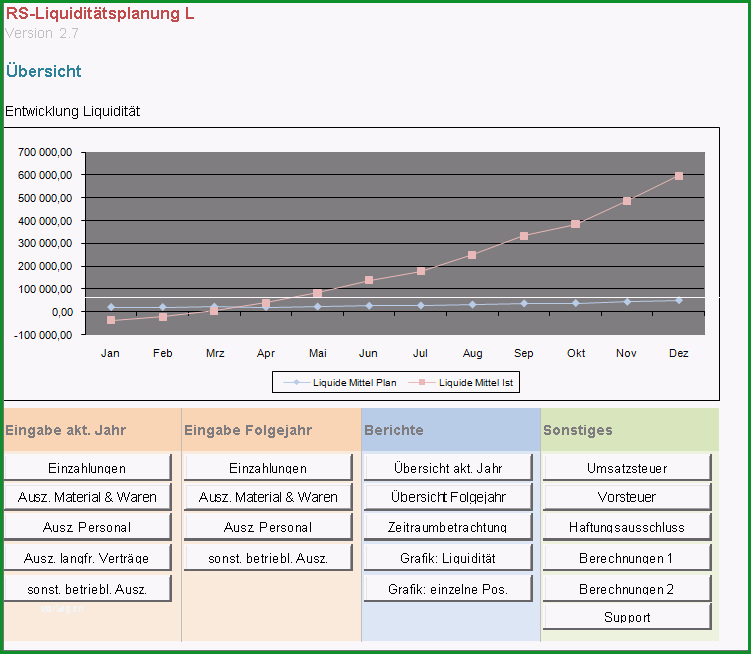
Task: Open Ausz. Material & Waren for akt. Jahr
Action: [x=88, y=497]
